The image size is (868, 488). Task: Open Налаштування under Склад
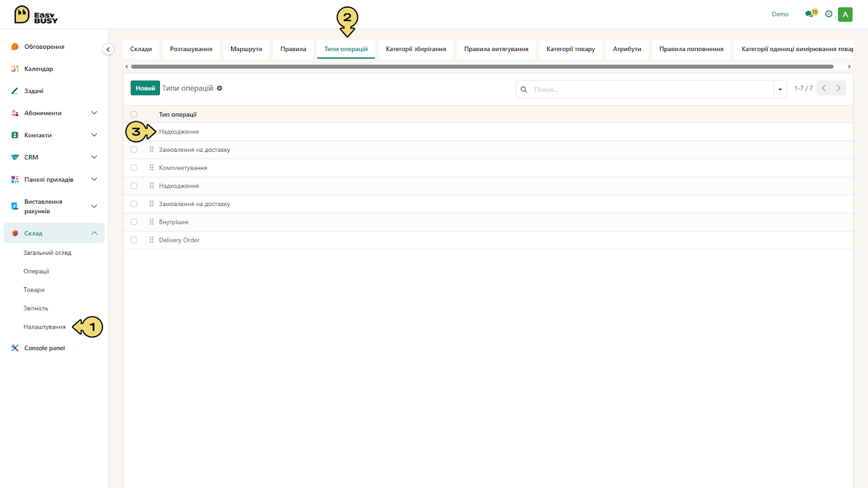(44, 327)
